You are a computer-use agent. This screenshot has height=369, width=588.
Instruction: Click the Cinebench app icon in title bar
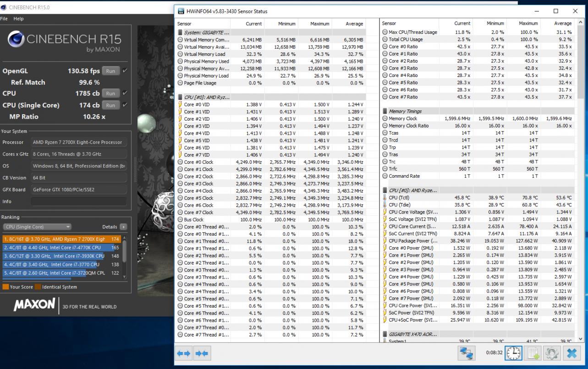[4, 8]
